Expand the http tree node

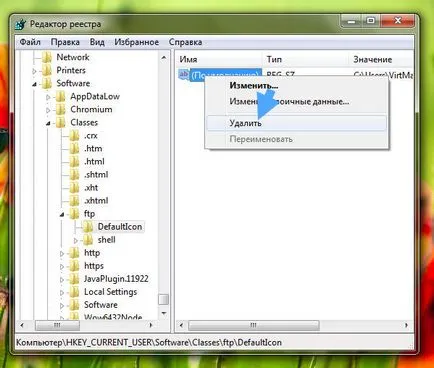pyautogui.click(x=62, y=253)
